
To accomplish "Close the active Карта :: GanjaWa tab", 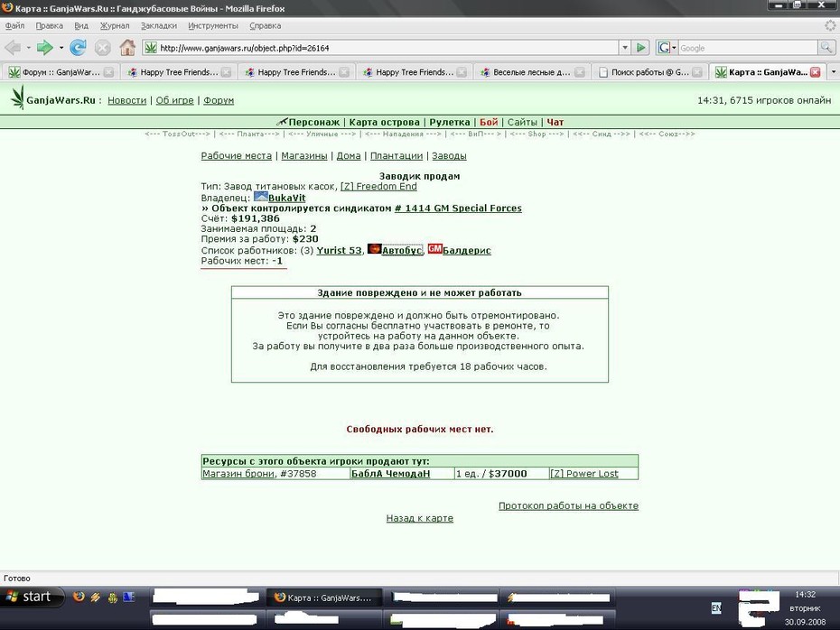I will (x=816, y=72).
